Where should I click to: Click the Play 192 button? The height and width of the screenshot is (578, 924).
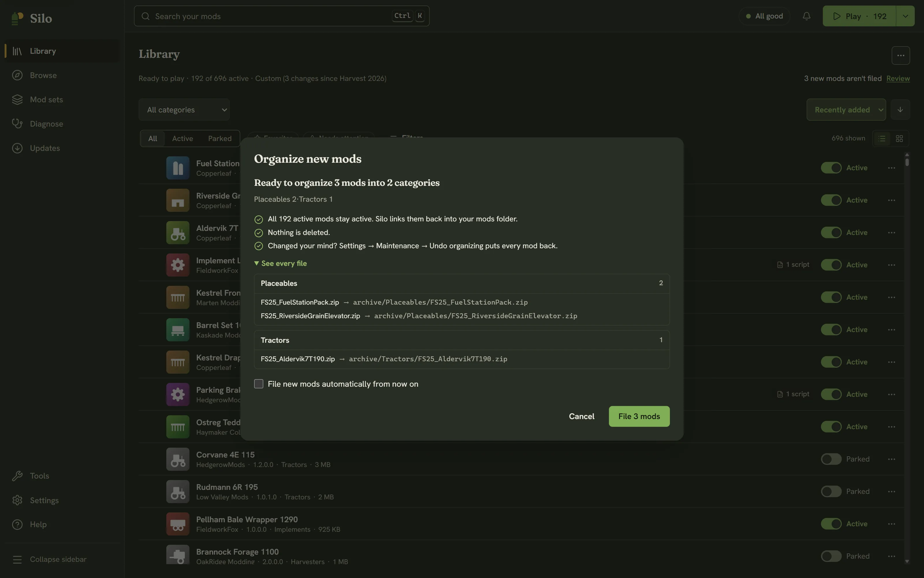(859, 16)
